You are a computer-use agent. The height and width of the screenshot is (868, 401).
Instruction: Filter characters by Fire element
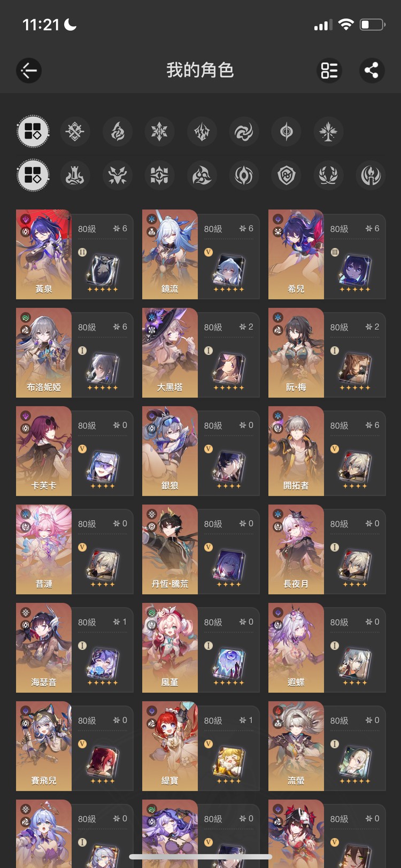pos(117,131)
